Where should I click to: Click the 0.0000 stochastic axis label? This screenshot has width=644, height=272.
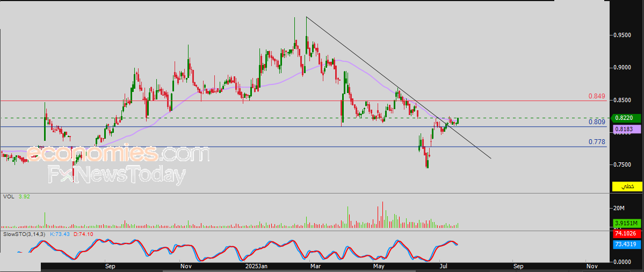point(622,261)
